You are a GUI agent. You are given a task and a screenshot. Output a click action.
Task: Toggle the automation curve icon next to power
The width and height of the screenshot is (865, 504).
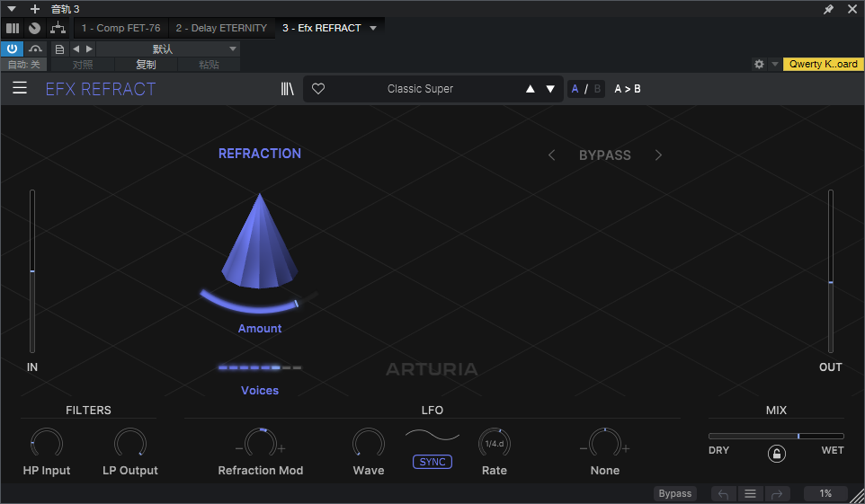click(x=36, y=49)
